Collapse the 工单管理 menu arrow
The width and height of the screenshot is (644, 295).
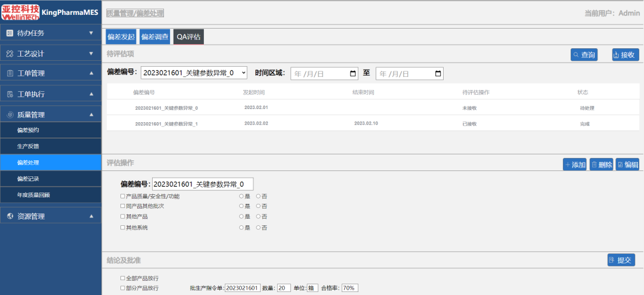coord(91,73)
